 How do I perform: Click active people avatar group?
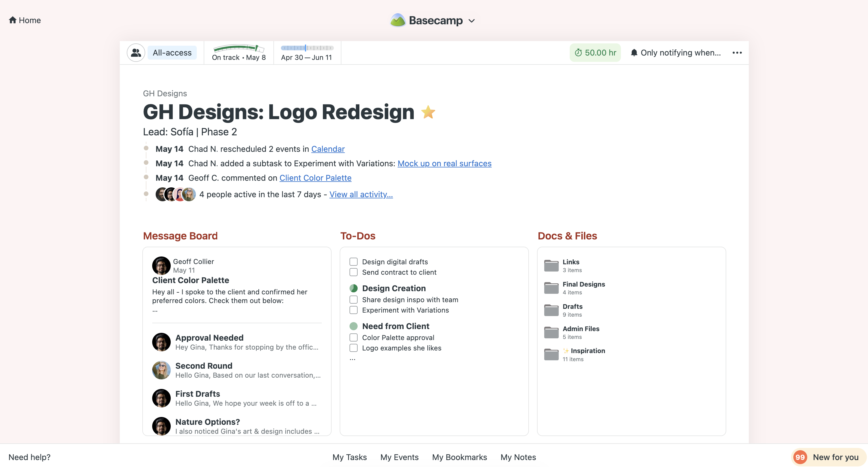pos(176,194)
